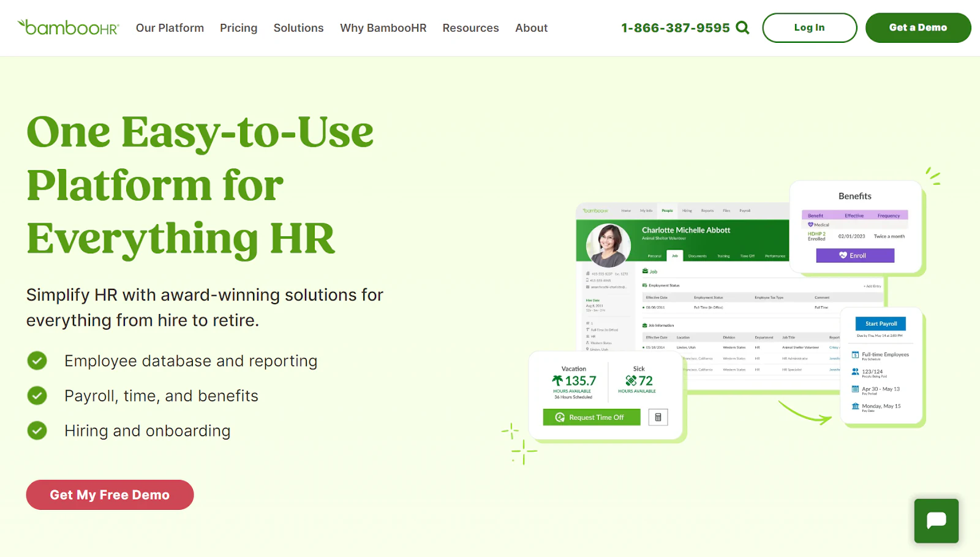The width and height of the screenshot is (980, 557).
Task: Click the People tab in screenshot preview
Action: point(667,211)
